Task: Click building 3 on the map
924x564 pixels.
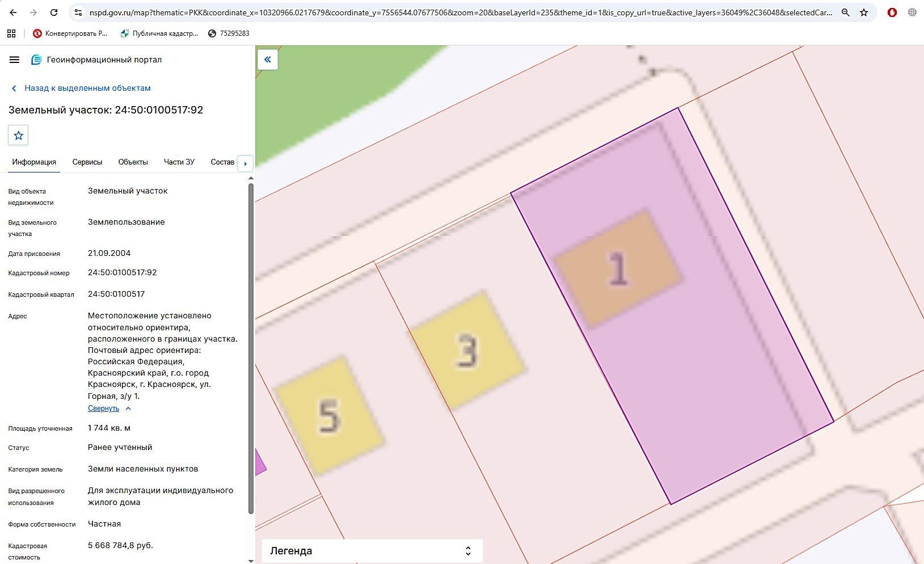Action: (467, 351)
